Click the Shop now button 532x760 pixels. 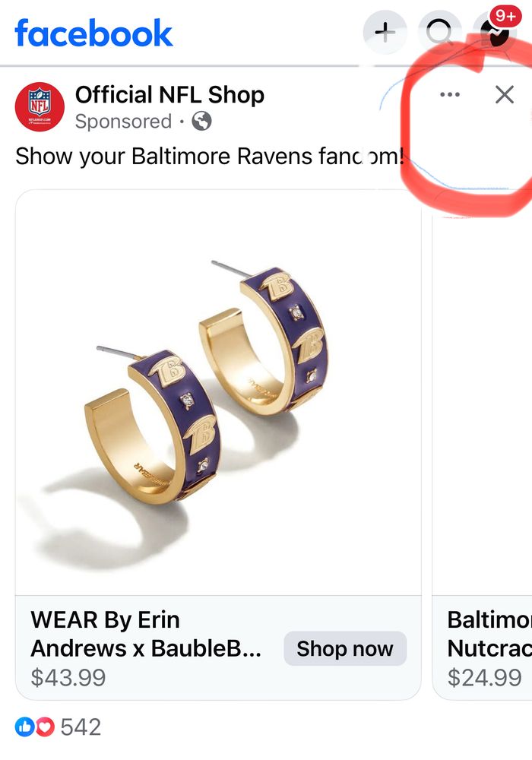point(345,648)
